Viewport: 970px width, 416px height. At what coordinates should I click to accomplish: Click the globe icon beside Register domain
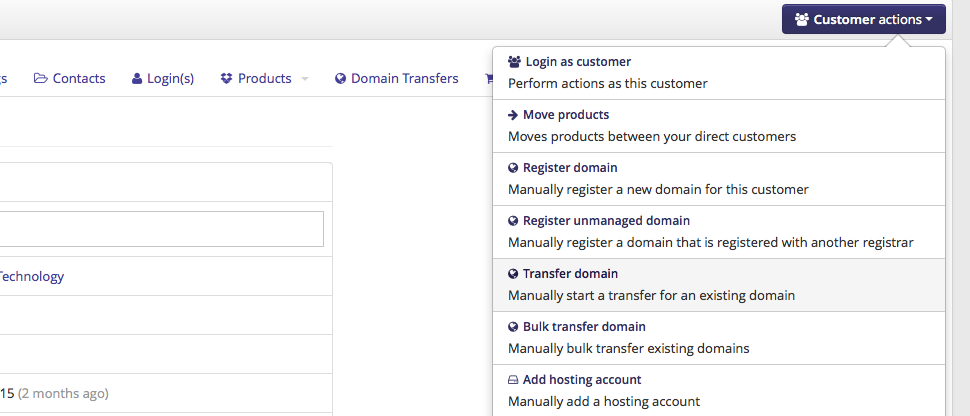(513, 168)
